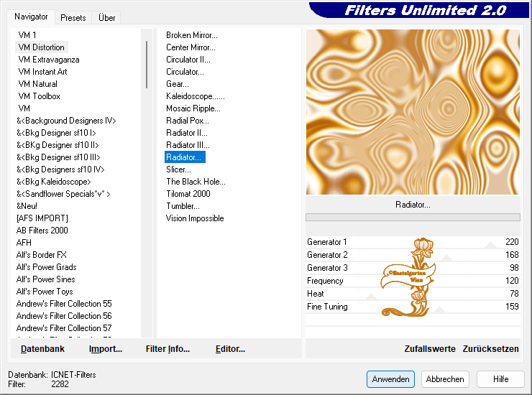Choose the Radiator III... filter
532x395 pixels.
point(188,145)
